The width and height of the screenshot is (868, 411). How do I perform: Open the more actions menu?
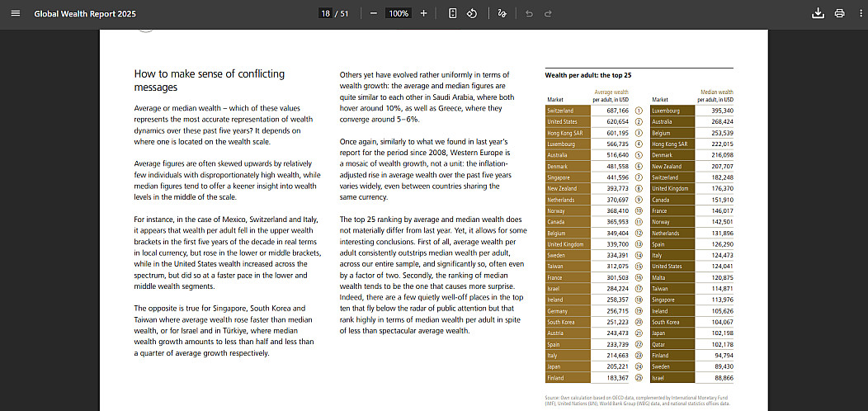point(857,13)
